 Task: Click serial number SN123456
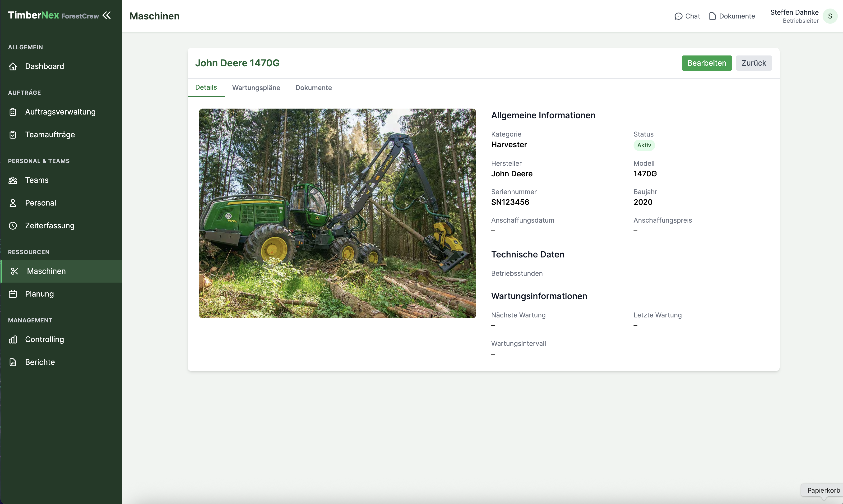[510, 202]
